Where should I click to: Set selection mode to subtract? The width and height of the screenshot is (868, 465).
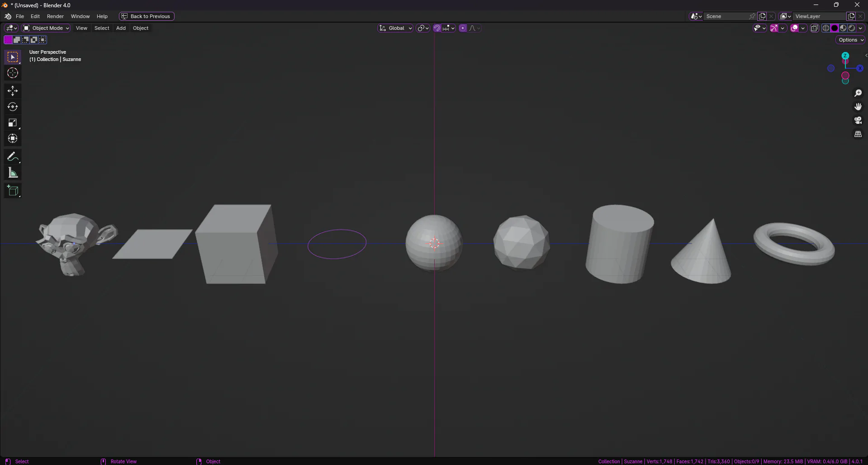(25, 40)
